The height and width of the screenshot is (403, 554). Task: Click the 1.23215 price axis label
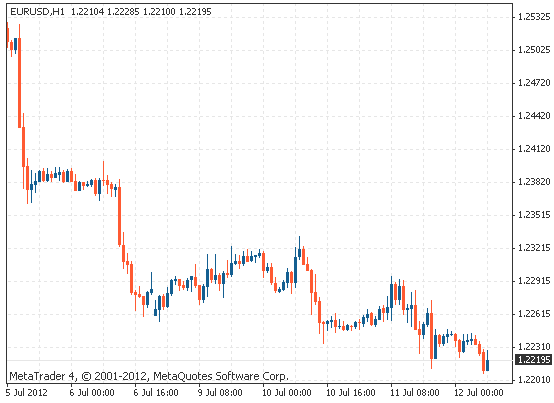tap(534, 248)
